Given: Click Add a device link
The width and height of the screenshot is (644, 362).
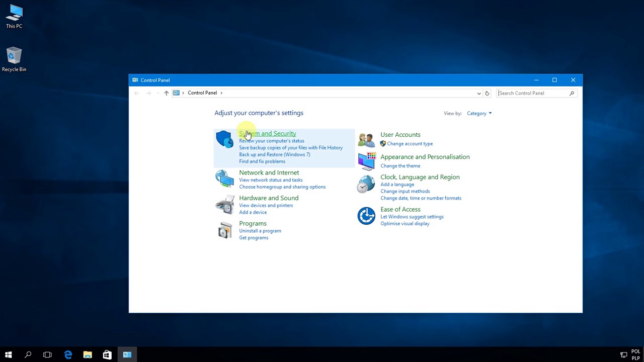Looking at the screenshot, I should coord(253,212).
